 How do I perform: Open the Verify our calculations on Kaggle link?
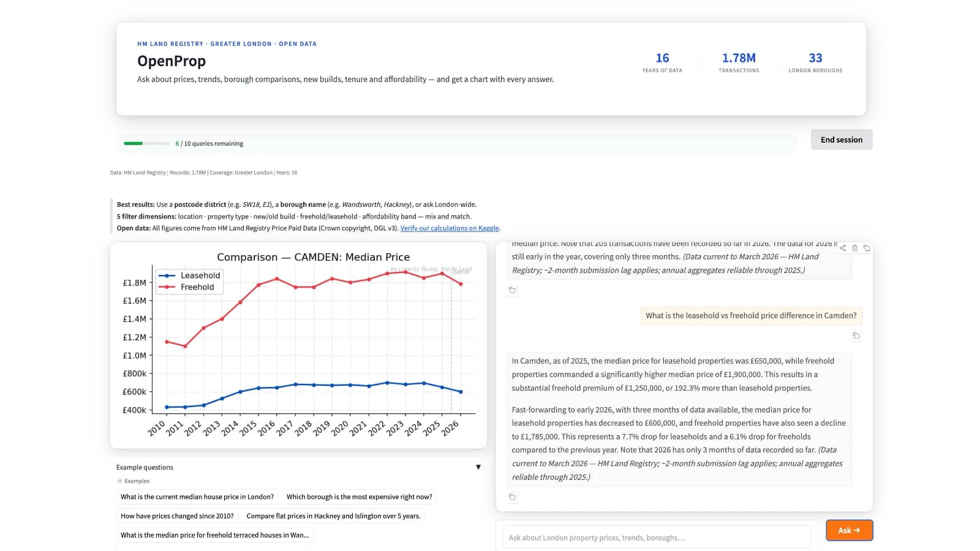[x=450, y=228]
